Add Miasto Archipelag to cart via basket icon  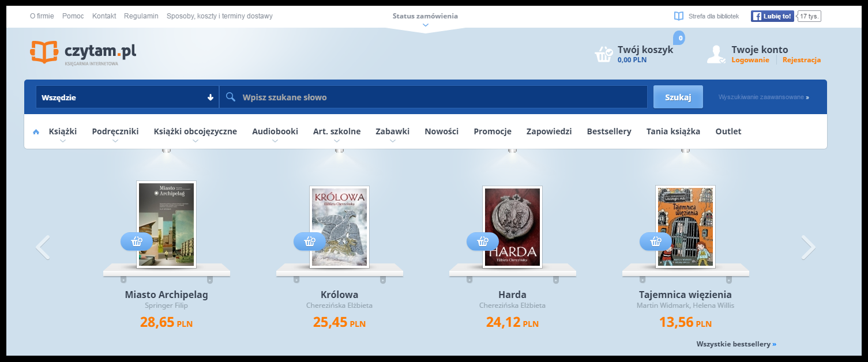coord(136,242)
